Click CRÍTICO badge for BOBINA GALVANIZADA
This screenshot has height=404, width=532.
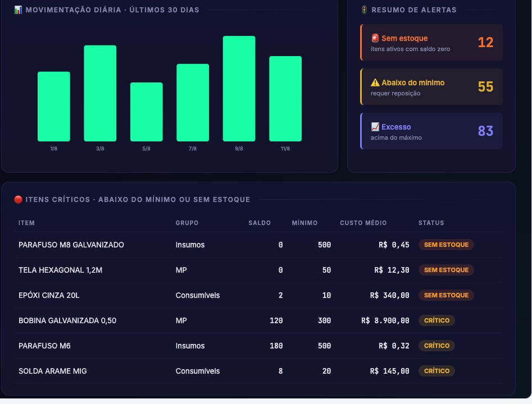tap(436, 320)
